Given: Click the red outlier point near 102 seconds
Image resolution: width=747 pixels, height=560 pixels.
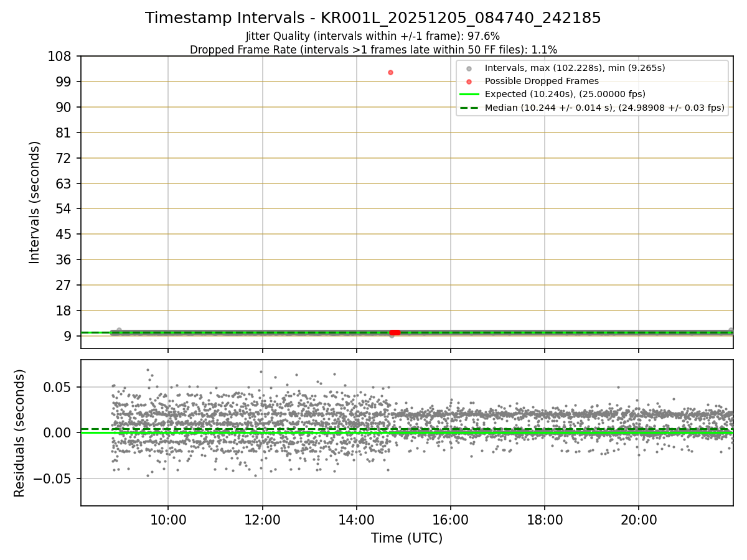Looking at the screenshot, I should point(390,72).
